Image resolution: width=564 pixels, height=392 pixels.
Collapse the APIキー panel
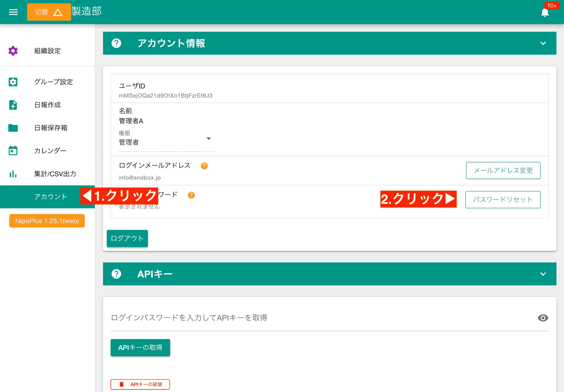point(542,274)
